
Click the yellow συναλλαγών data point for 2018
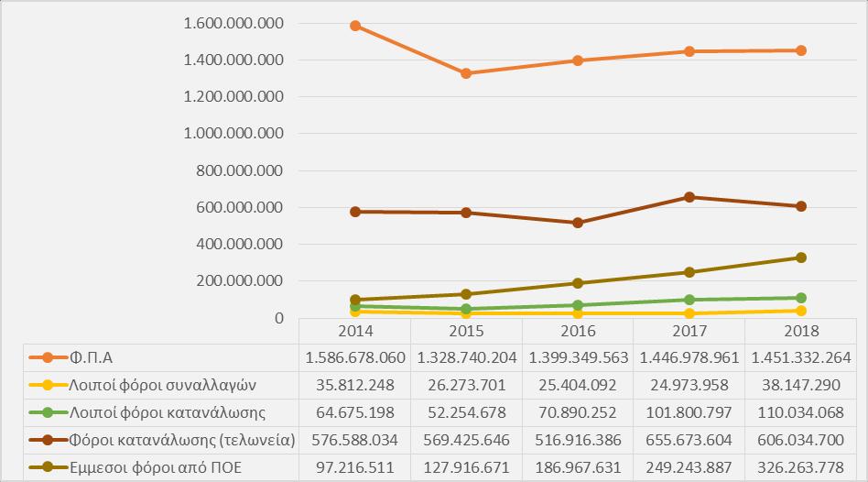[801, 311]
